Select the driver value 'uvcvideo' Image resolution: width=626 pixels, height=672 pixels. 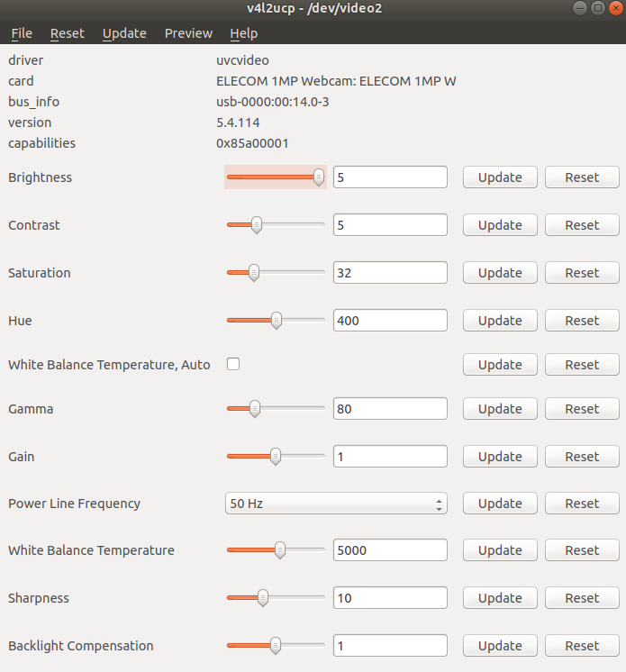pos(242,60)
